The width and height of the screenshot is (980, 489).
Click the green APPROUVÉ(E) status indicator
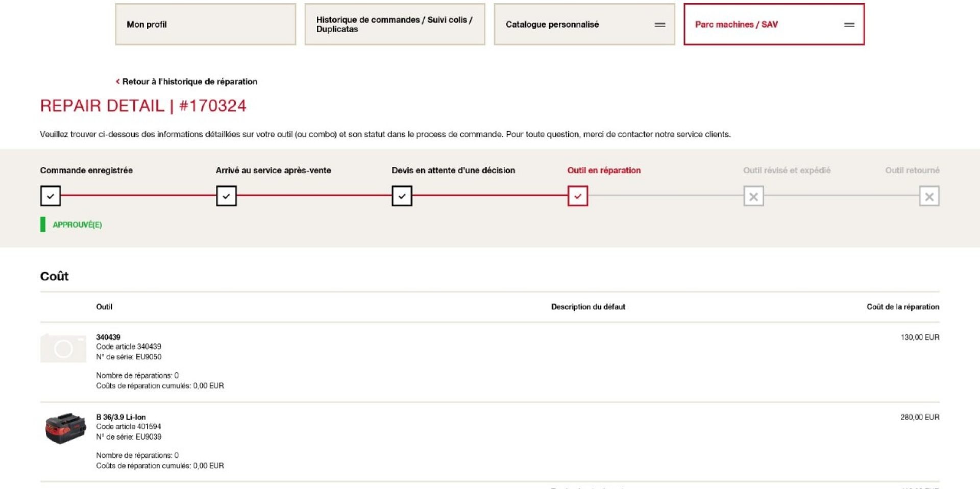[71, 225]
